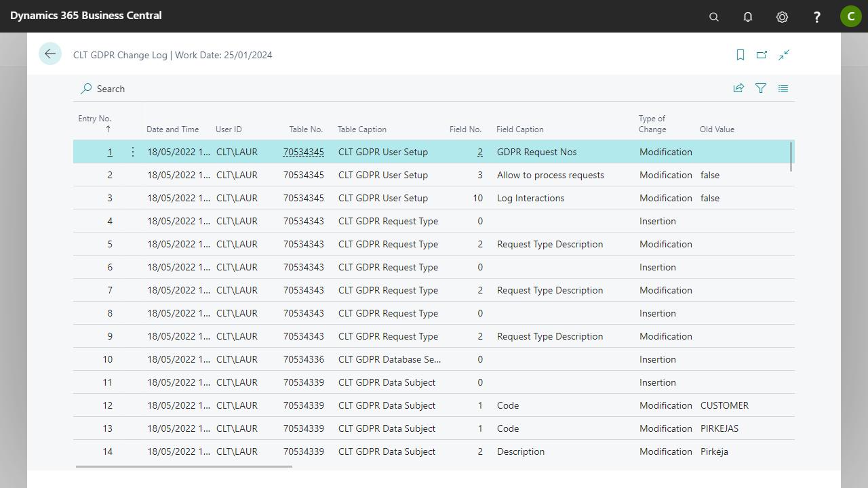868x488 pixels.
Task: Toggle the filter pane
Action: (761, 88)
